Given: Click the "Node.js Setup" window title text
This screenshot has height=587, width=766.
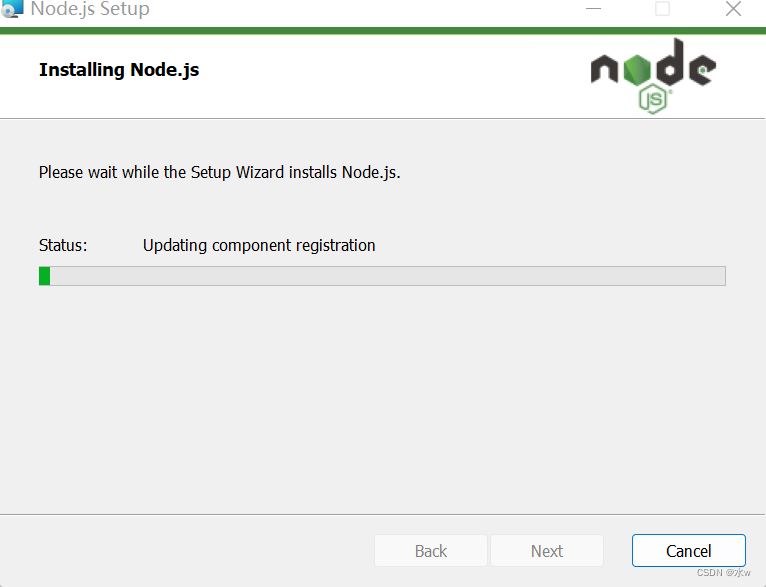Looking at the screenshot, I should coord(90,10).
